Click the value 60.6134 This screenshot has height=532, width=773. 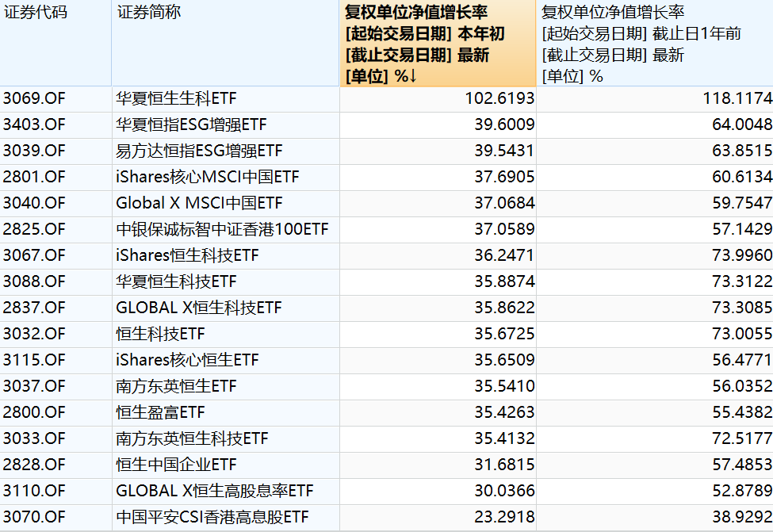pyautogui.click(x=742, y=177)
